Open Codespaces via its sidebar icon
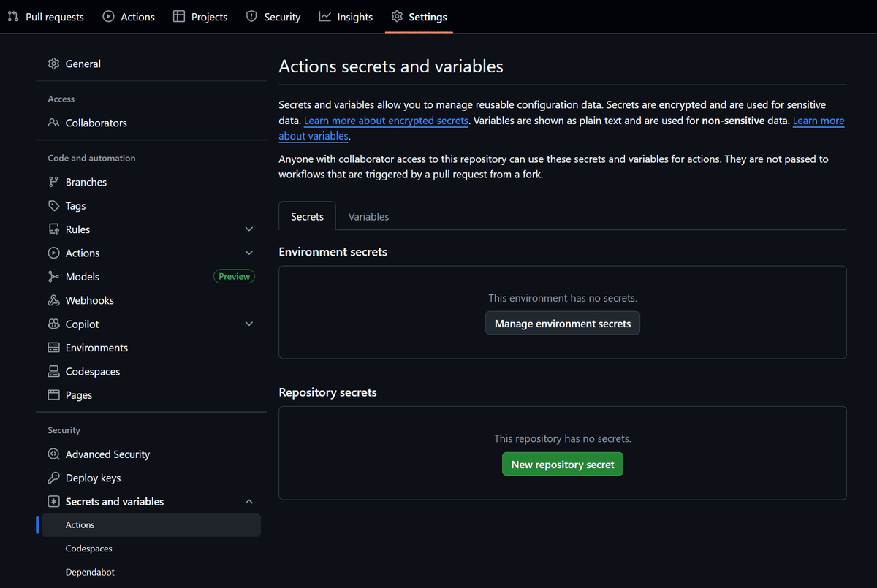 pos(53,371)
